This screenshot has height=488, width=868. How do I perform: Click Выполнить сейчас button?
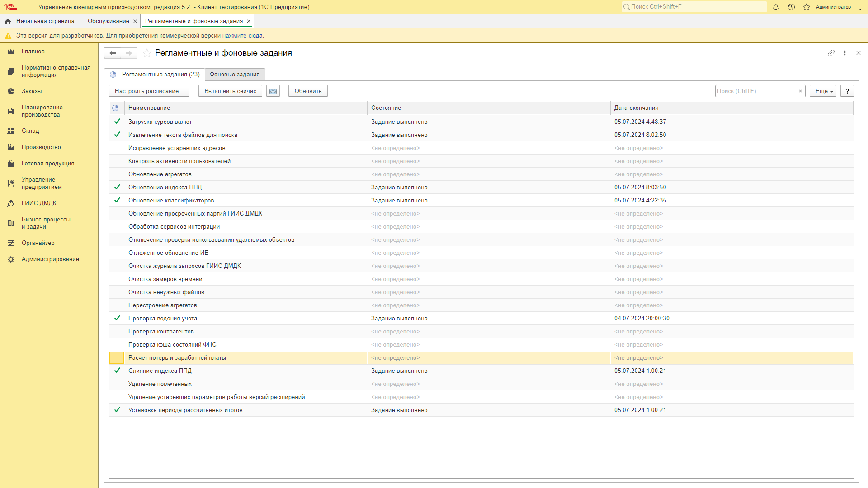tap(230, 91)
